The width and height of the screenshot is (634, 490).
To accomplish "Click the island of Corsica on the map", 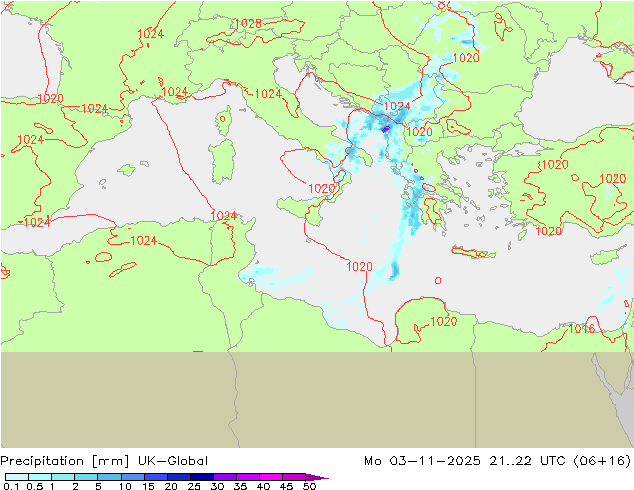I will [x=223, y=120].
